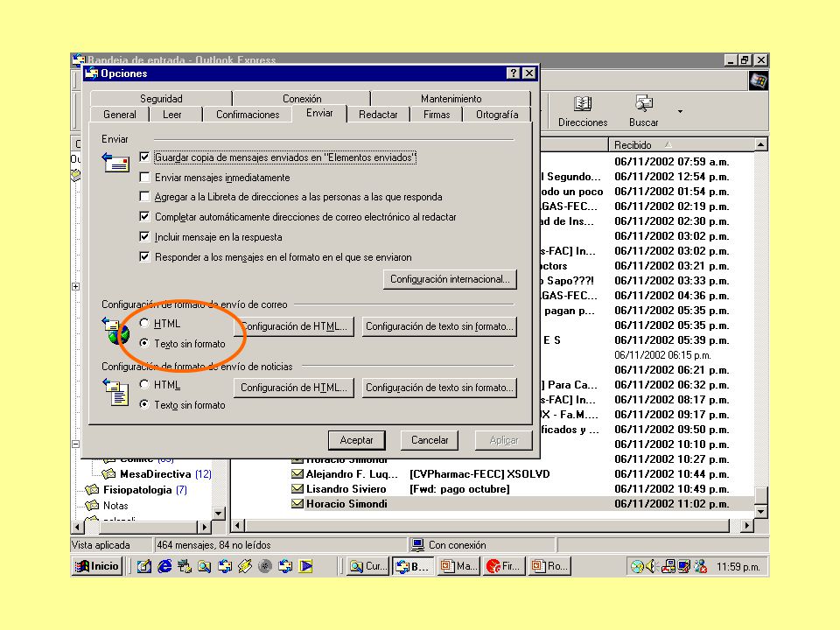Image resolution: width=840 pixels, height=630 pixels.
Task: Select the Ortografía tab
Action: (497, 114)
